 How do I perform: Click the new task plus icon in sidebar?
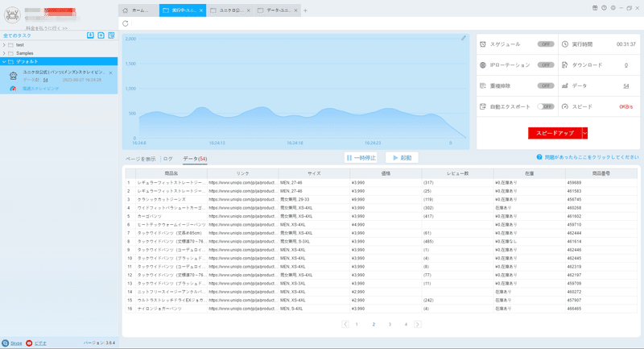click(x=101, y=35)
